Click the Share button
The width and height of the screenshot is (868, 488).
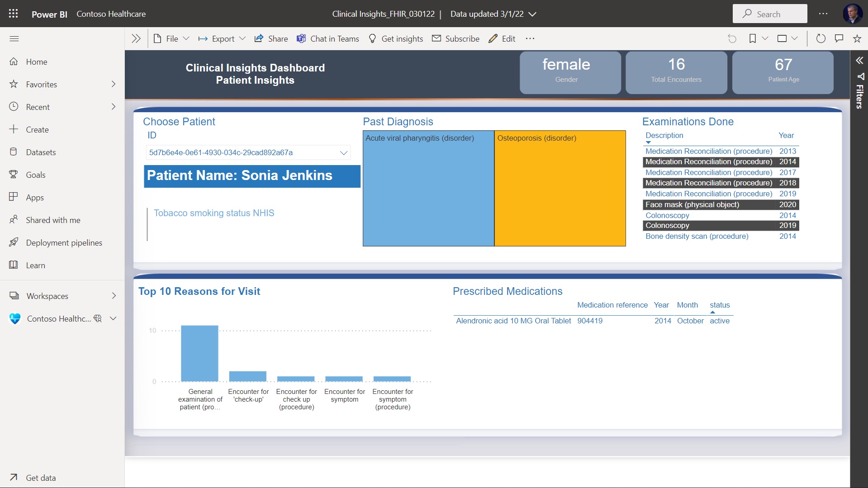click(x=271, y=38)
